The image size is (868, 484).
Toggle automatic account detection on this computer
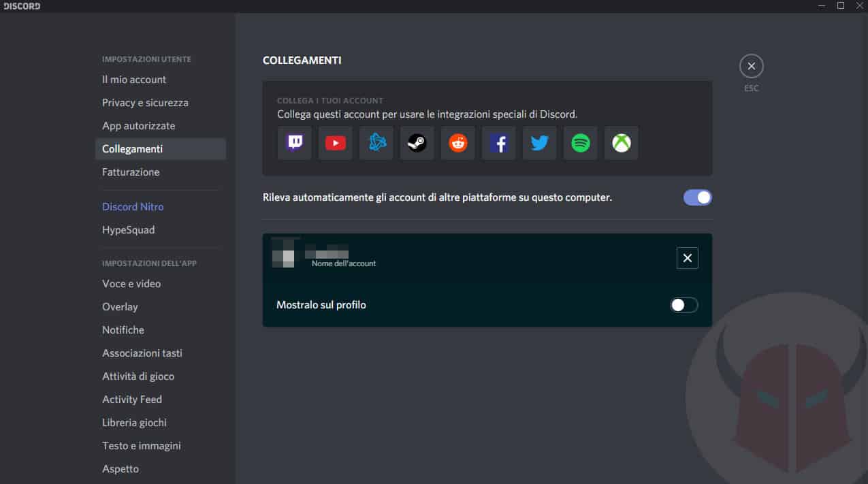tap(698, 197)
